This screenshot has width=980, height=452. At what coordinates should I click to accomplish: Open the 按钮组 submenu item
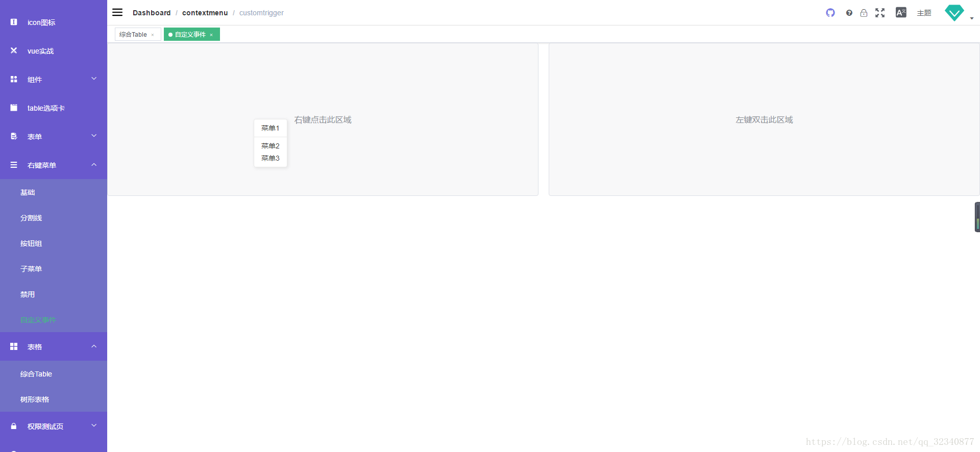[x=54, y=243]
